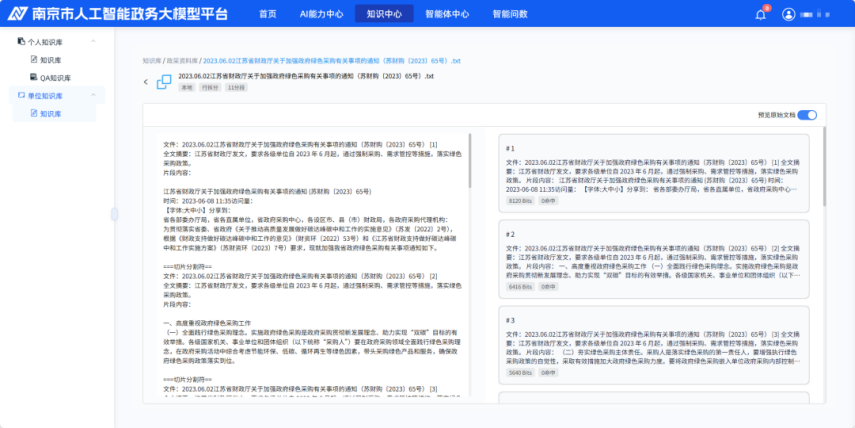This screenshot has height=428, width=855.
Task: Click the 单位知识库 section icon
Action: [22, 96]
